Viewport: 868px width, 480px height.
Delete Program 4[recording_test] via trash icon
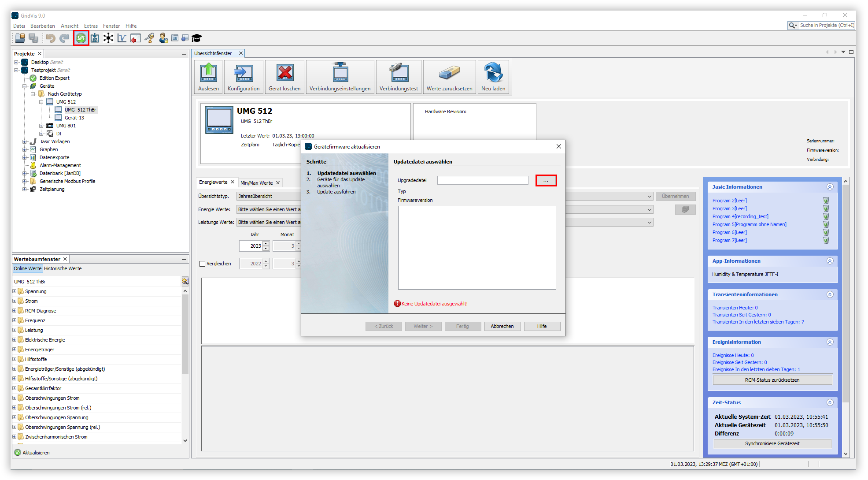point(826,216)
